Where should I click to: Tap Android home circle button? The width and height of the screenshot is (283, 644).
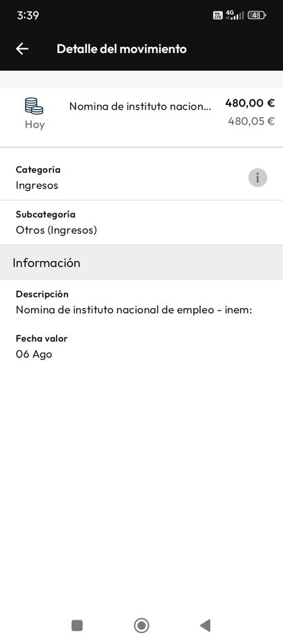click(141, 626)
